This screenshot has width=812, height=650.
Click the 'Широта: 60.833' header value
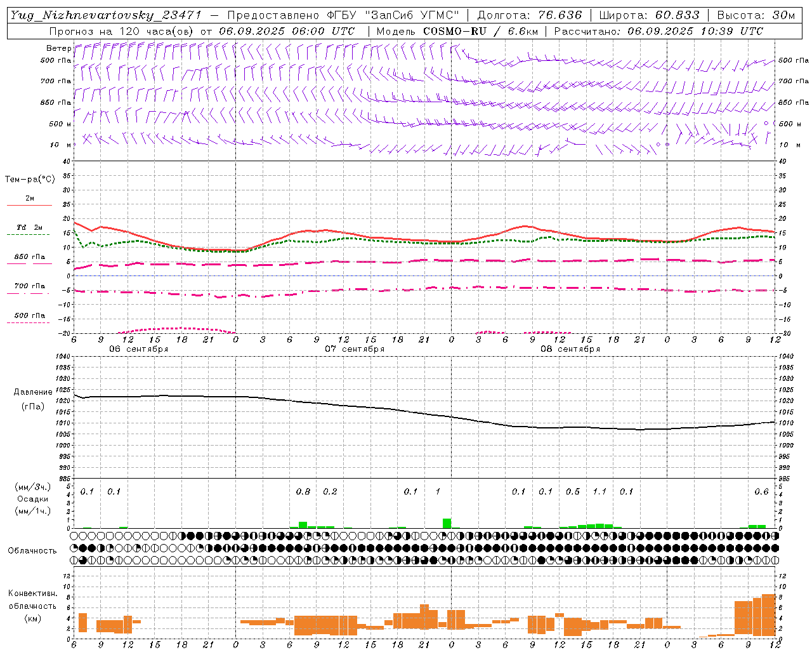click(x=649, y=15)
